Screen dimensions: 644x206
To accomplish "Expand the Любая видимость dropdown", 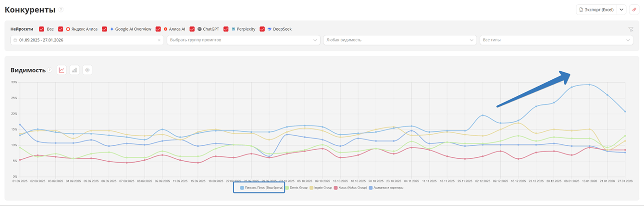I will tap(400, 40).
